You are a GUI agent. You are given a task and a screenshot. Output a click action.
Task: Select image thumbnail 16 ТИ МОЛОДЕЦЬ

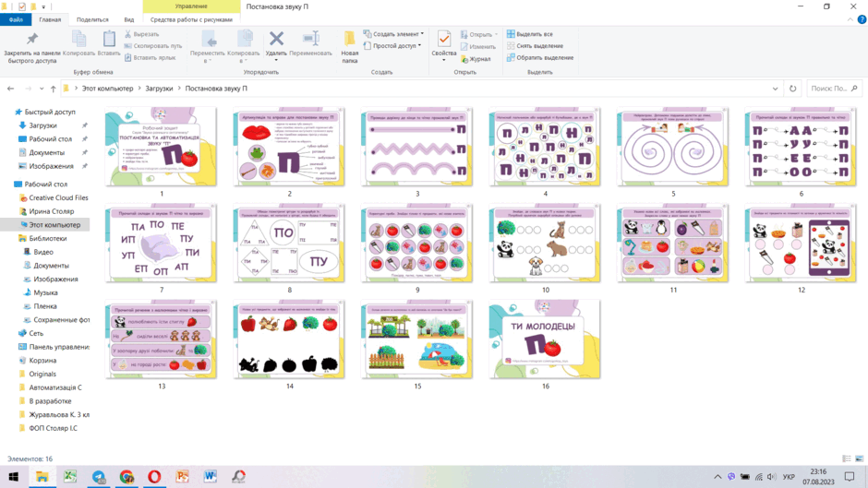pos(545,339)
